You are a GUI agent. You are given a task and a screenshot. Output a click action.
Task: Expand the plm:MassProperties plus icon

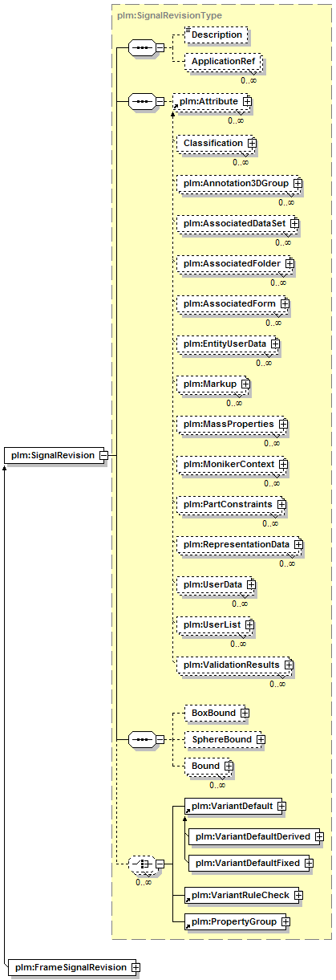click(283, 424)
